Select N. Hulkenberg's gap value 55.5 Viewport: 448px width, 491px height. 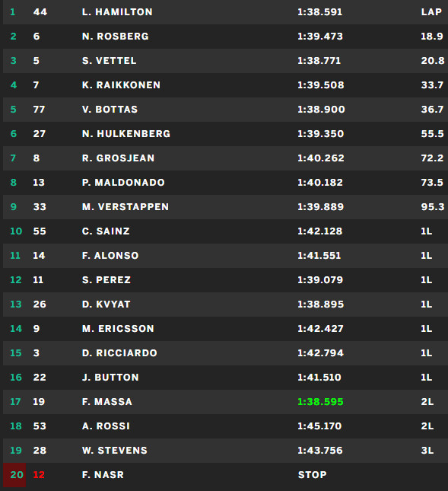click(x=432, y=134)
